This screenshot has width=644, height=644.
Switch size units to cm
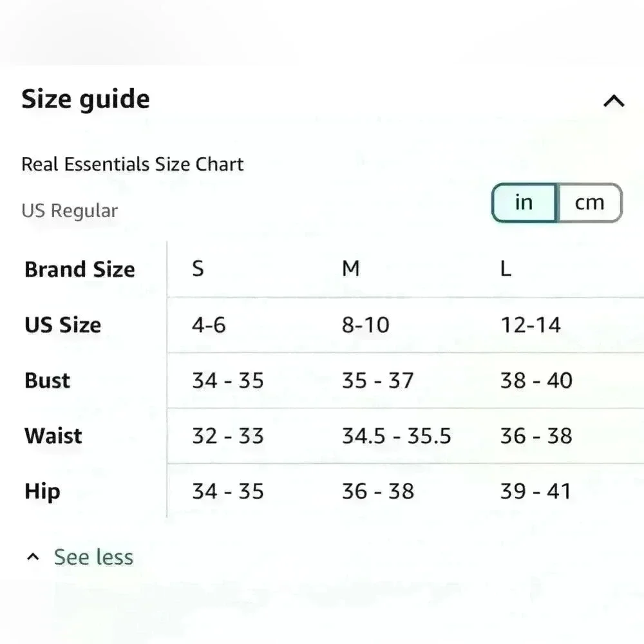(x=589, y=203)
